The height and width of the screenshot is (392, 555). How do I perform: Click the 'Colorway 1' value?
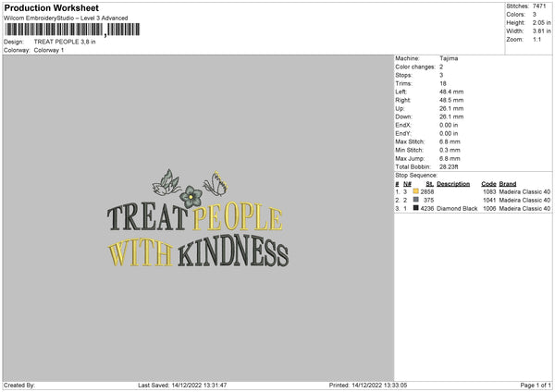[x=49, y=50]
